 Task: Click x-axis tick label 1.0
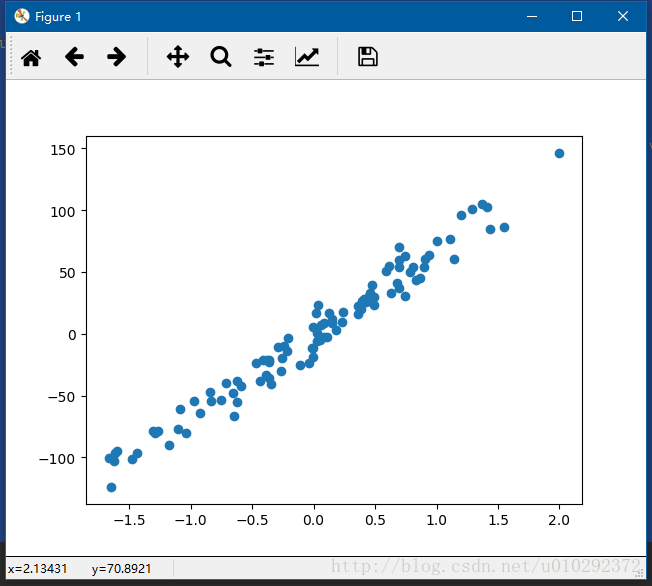pyautogui.click(x=437, y=520)
